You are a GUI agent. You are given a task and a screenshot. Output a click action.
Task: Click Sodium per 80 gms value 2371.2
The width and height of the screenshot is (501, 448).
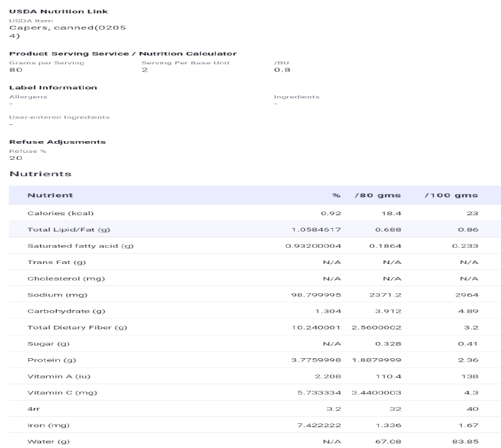[x=385, y=295]
